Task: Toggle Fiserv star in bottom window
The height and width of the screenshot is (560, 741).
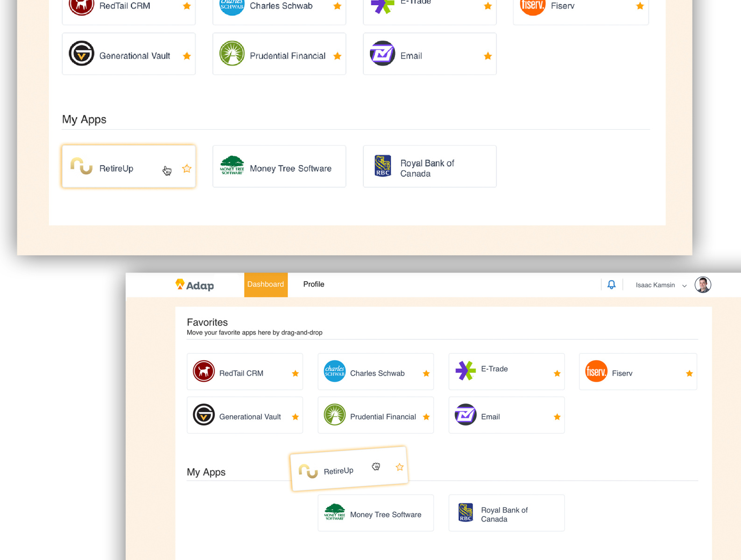Action: pyautogui.click(x=689, y=373)
